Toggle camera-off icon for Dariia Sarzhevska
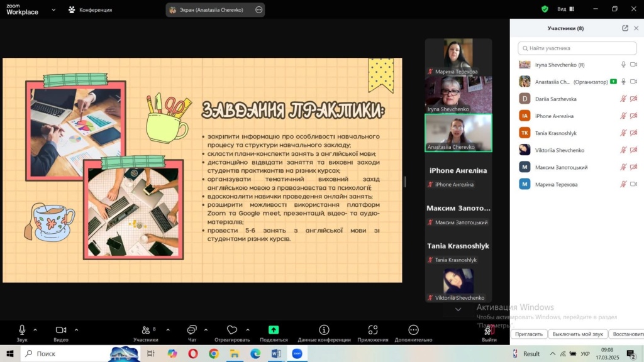The image size is (644, 362). pyautogui.click(x=634, y=99)
